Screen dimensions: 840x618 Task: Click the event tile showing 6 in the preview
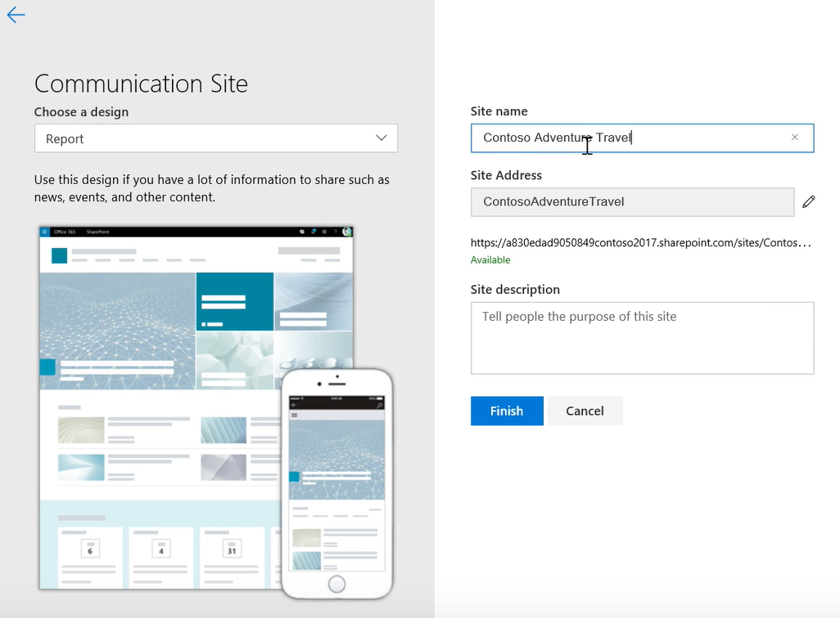90,553
